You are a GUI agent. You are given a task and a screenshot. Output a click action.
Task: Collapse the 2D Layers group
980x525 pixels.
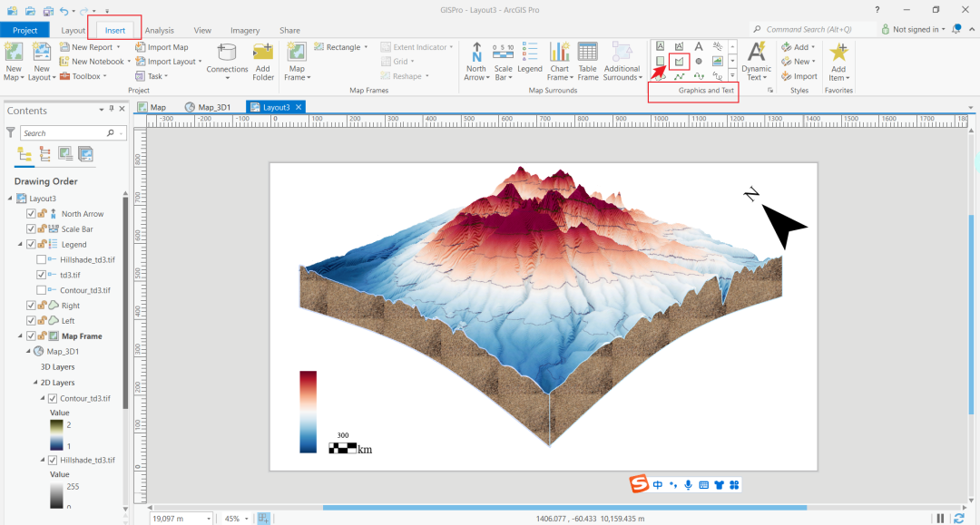tap(35, 382)
